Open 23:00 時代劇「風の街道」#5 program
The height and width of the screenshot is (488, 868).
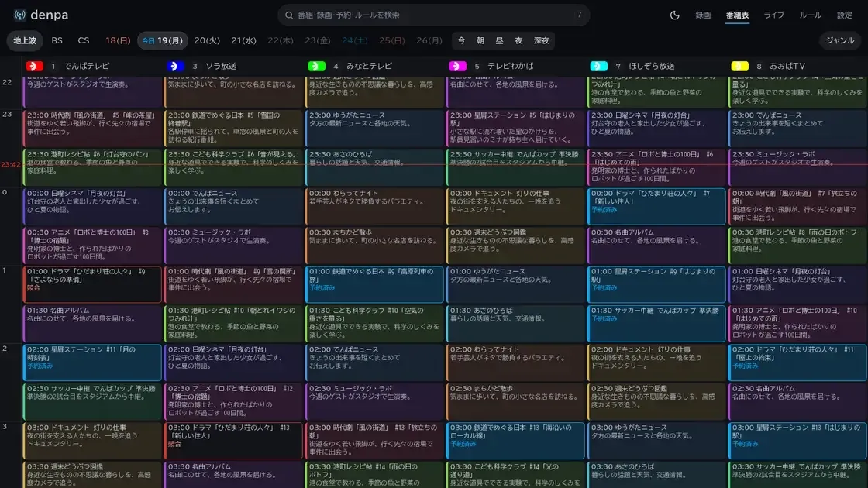(92, 128)
